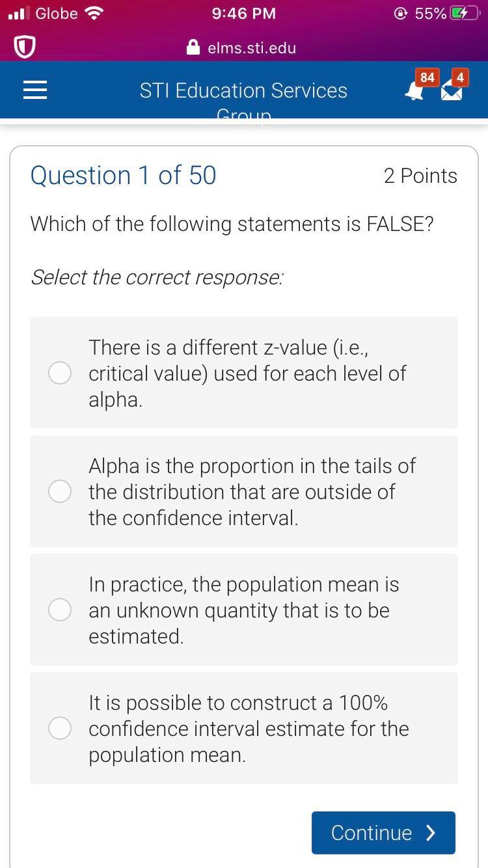The image size is (488, 868).
Task: Click the Question 1 of 50 heading
Action: [x=123, y=175]
